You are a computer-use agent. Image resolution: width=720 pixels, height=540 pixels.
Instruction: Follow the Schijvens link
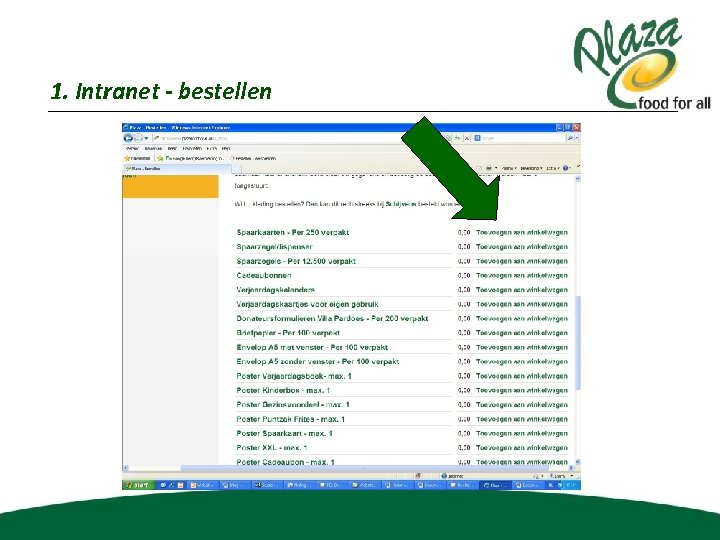coord(400,204)
